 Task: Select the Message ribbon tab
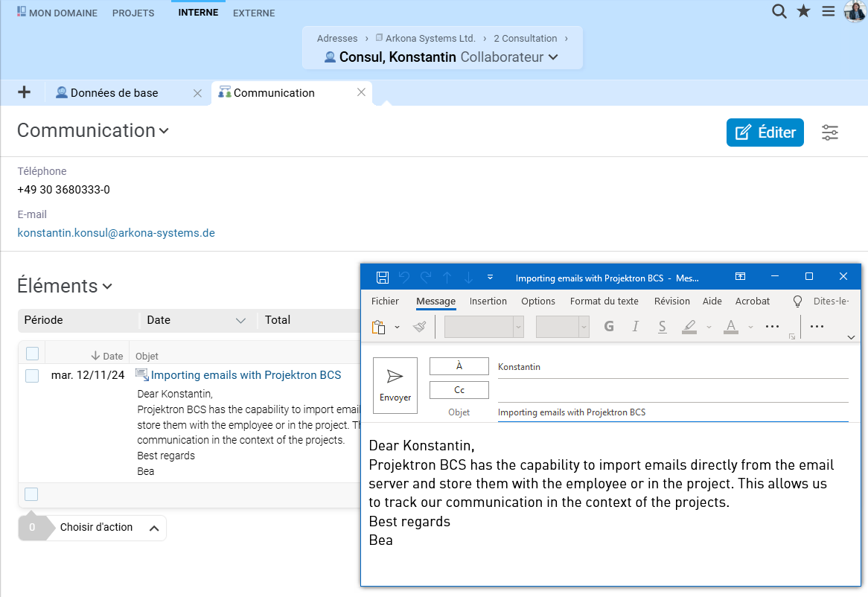435,301
